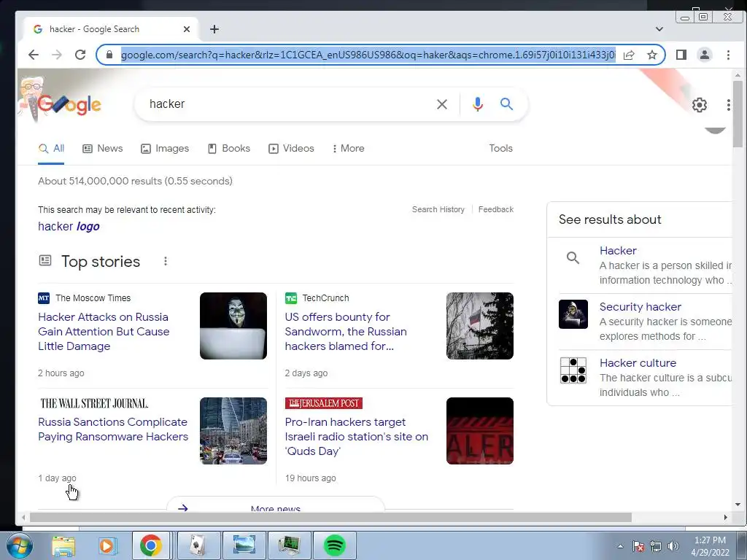
Task: Open Russia Sanctions Ransomware Hackers article
Action: [x=113, y=429]
